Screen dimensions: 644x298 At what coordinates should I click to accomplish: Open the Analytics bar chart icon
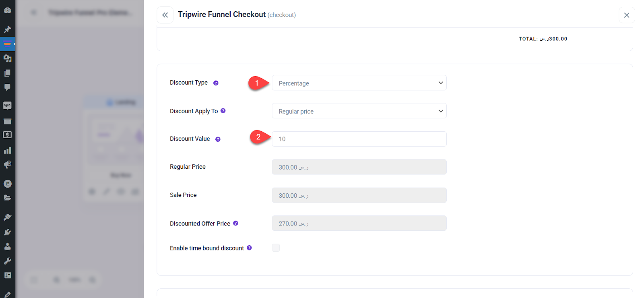click(x=7, y=150)
